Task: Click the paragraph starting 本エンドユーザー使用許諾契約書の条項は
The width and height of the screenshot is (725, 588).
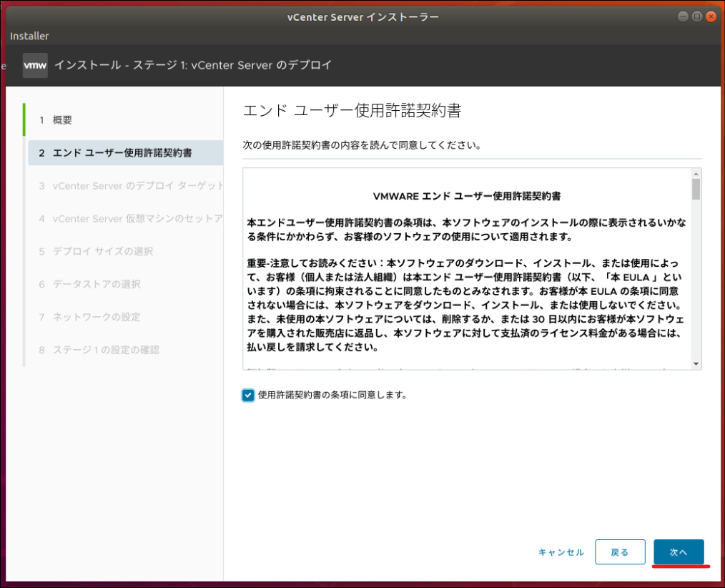Action: (x=466, y=230)
